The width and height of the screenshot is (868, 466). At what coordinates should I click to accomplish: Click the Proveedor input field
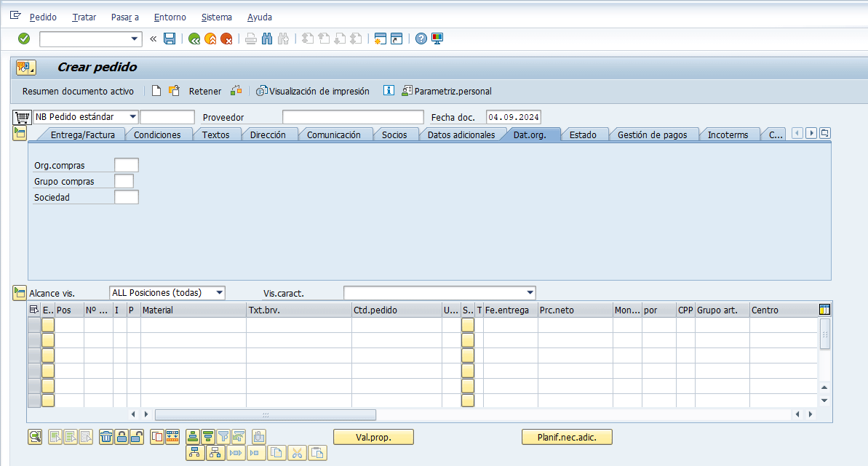[352, 117]
